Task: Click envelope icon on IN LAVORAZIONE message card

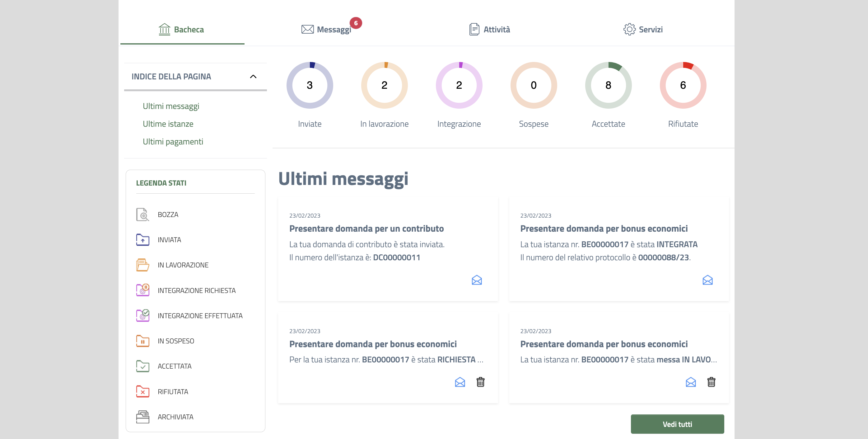Action: [690, 382]
